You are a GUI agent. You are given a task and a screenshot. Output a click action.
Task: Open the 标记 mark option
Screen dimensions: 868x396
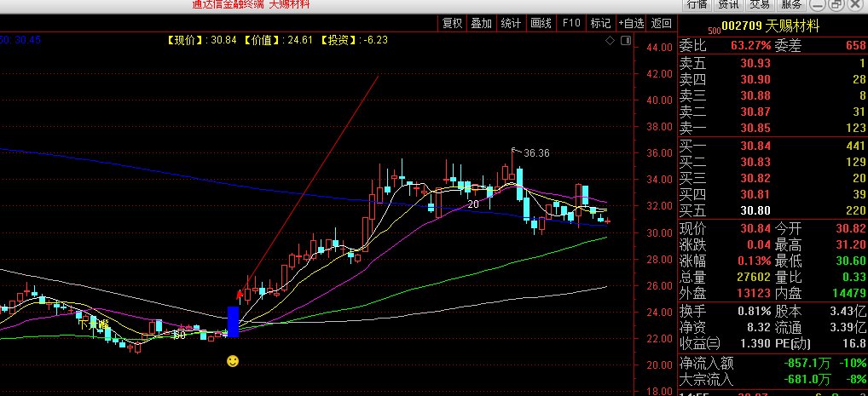[x=600, y=24]
